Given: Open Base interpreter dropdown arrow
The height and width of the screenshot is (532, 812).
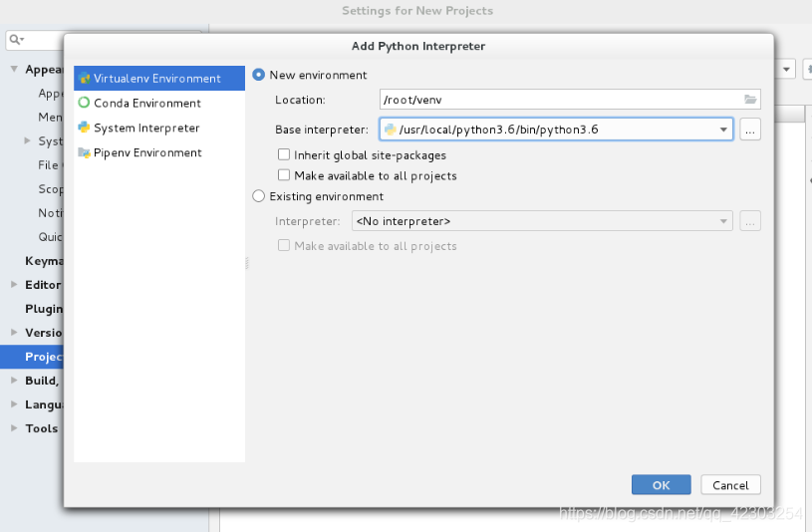Looking at the screenshot, I should (x=723, y=130).
